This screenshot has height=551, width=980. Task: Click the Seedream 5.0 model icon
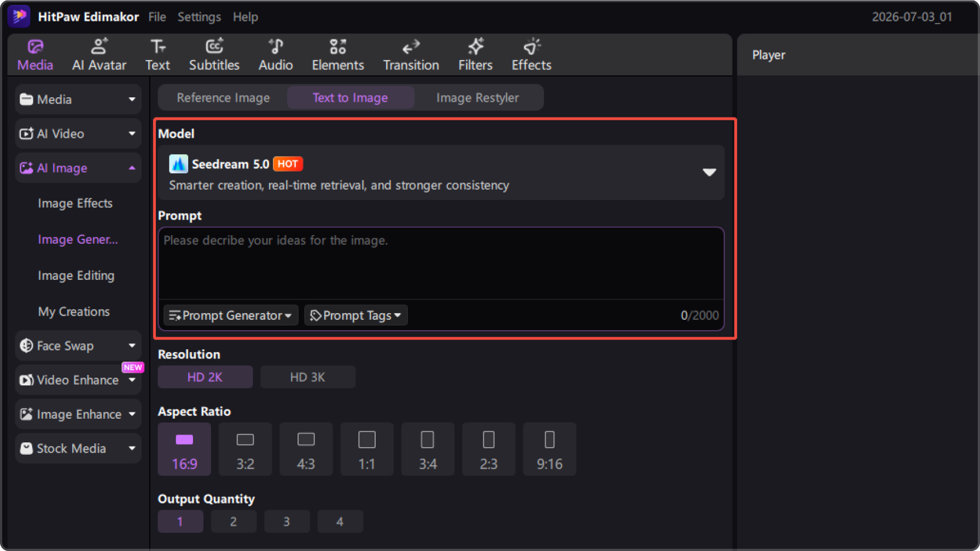178,164
